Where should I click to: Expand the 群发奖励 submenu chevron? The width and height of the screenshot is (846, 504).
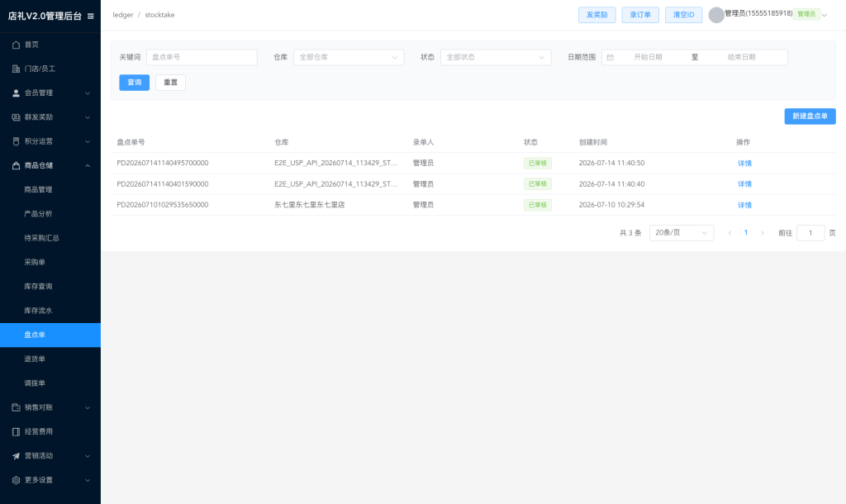click(x=88, y=117)
